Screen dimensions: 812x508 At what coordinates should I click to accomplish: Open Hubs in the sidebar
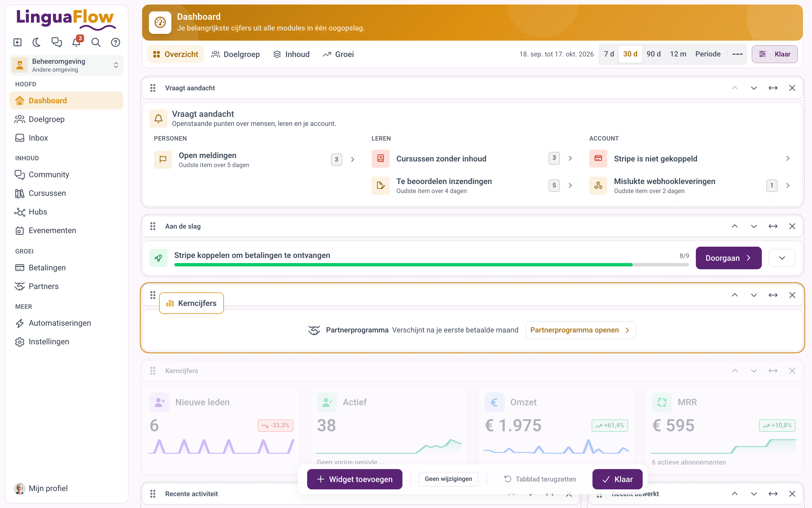[67, 212]
